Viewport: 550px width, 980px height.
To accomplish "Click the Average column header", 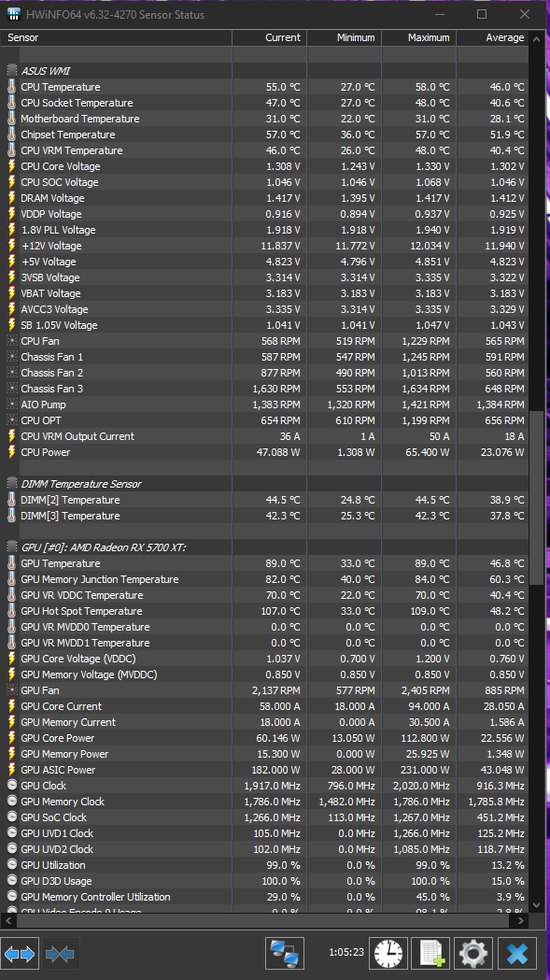I will [x=492, y=37].
